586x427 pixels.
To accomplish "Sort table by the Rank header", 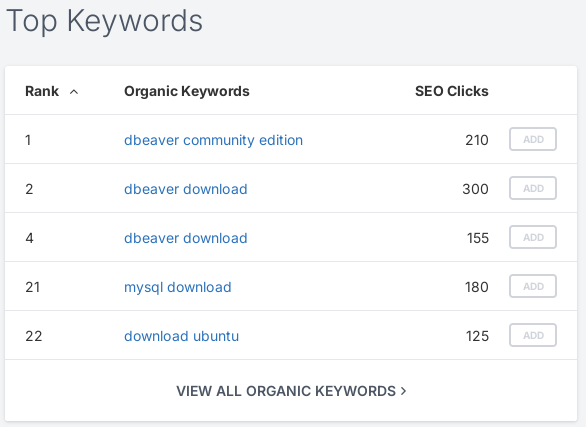I will tap(42, 91).
